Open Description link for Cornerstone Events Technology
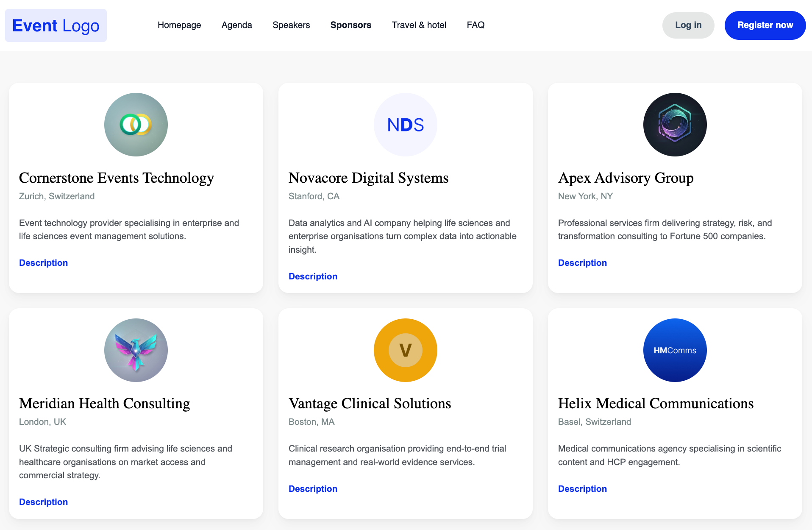 coord(44,263)
